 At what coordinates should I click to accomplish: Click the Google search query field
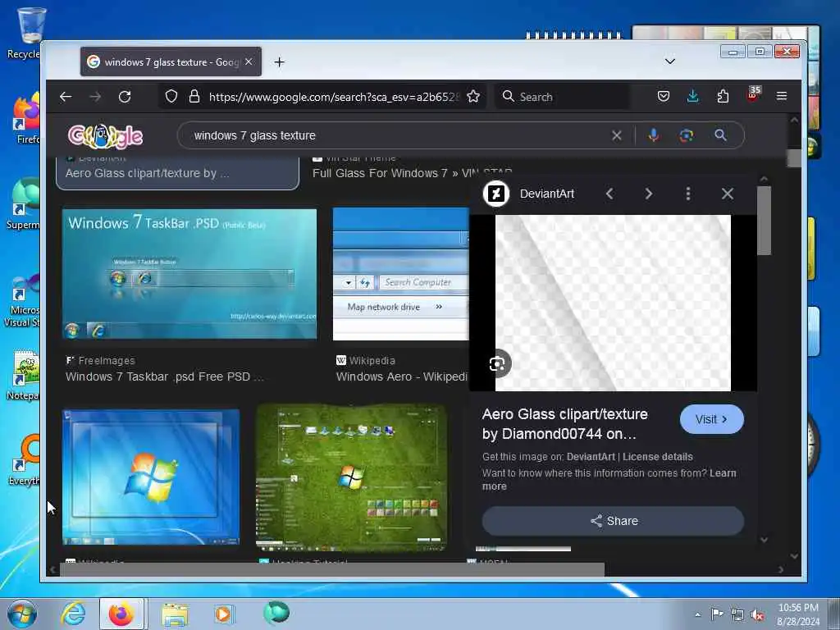click(396, 135)
